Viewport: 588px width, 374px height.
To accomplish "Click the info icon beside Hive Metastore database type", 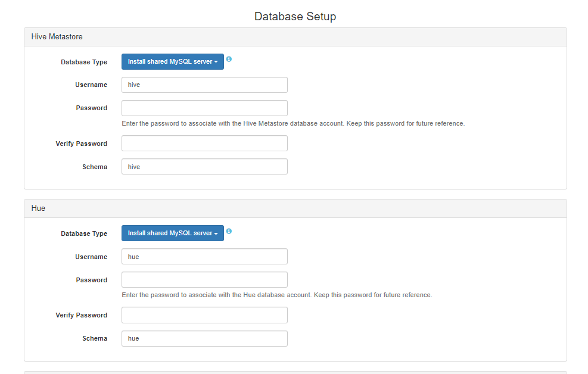I will point(229,60).
